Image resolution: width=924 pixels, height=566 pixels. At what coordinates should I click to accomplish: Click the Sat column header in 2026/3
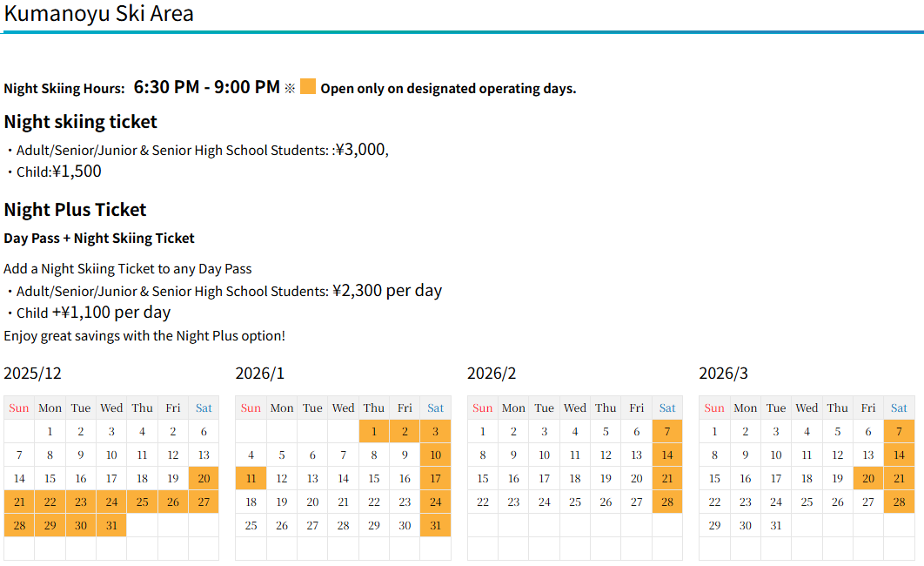(899, 408)
